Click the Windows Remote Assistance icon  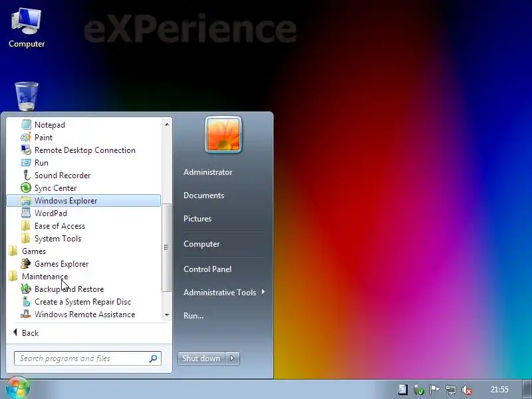[x=26, y=315]
